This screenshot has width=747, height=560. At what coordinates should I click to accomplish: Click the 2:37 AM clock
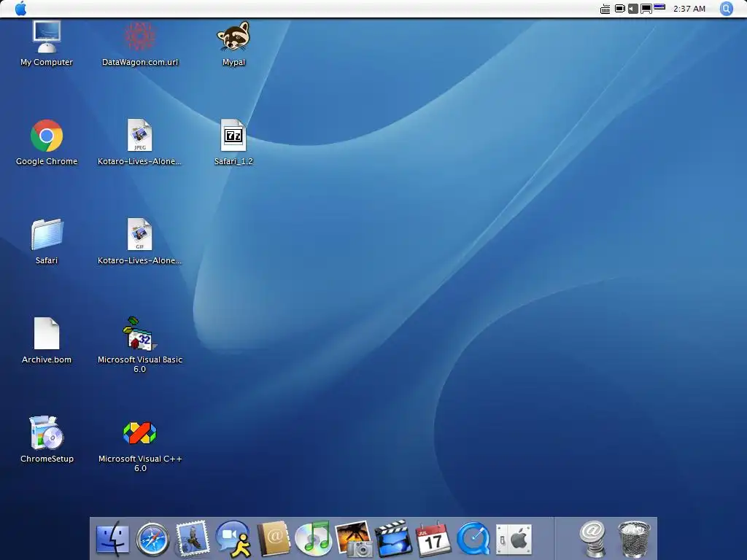pyautogui.click(x=689, y=9)
